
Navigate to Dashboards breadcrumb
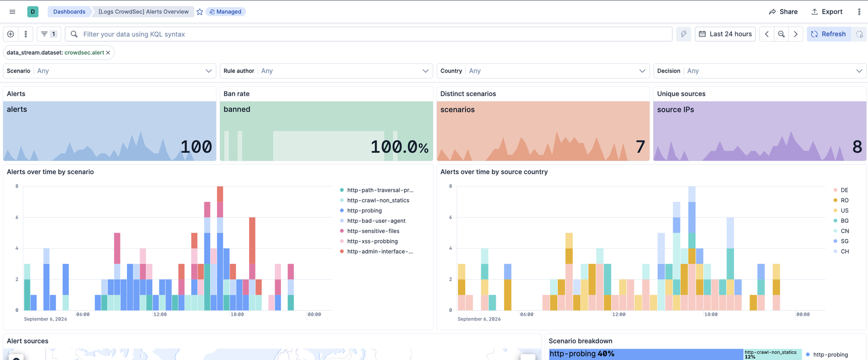69,11
